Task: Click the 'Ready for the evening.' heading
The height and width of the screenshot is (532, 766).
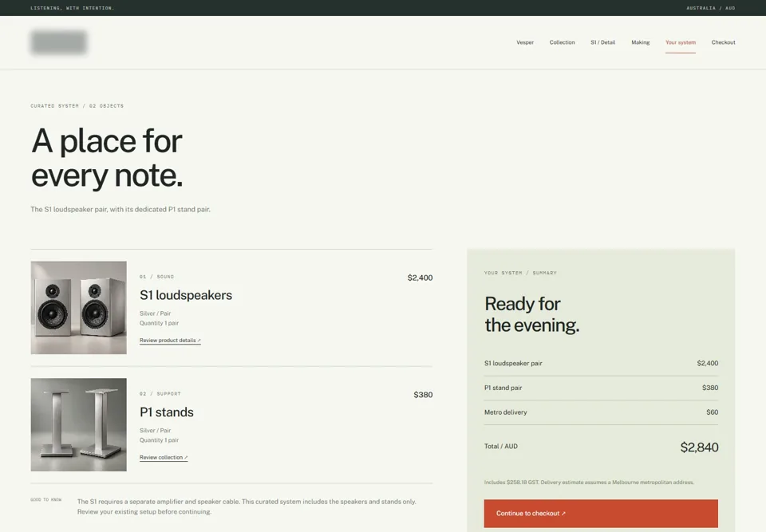Action: coord(532,314)
